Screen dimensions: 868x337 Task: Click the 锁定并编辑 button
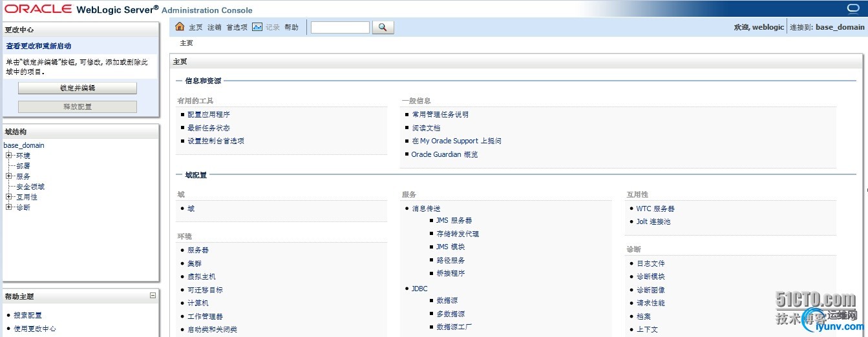pyautogui.click(x=78, y=88)
